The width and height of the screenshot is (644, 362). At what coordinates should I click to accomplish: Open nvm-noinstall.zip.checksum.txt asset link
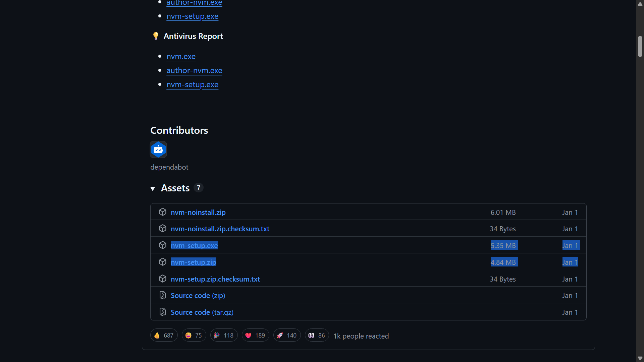pos(220,229)
